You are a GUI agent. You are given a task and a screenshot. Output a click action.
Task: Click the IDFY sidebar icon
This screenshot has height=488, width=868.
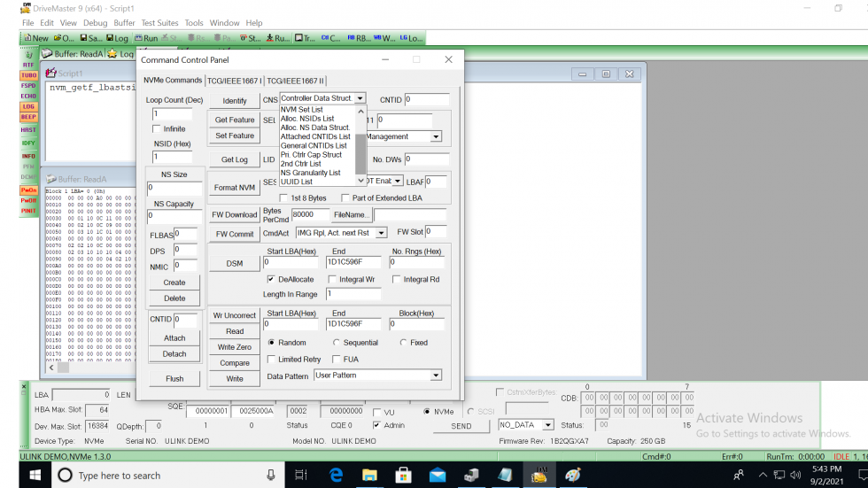(28, 143)
